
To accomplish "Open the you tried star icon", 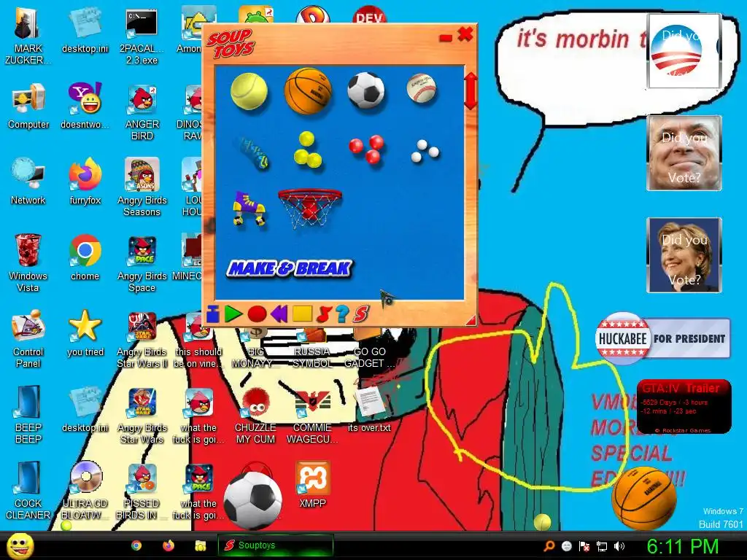I will tap(85, 332).
